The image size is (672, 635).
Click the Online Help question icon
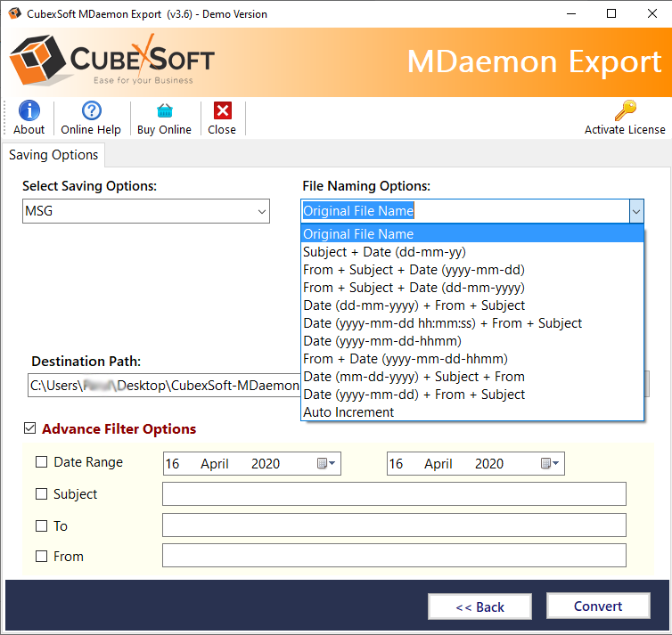click(x=91, y=110)
